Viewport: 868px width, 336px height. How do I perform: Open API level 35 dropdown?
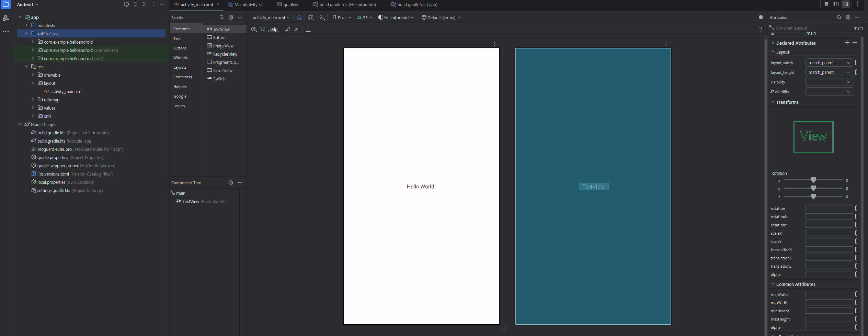pyautogui.click(x=365, y=18)
